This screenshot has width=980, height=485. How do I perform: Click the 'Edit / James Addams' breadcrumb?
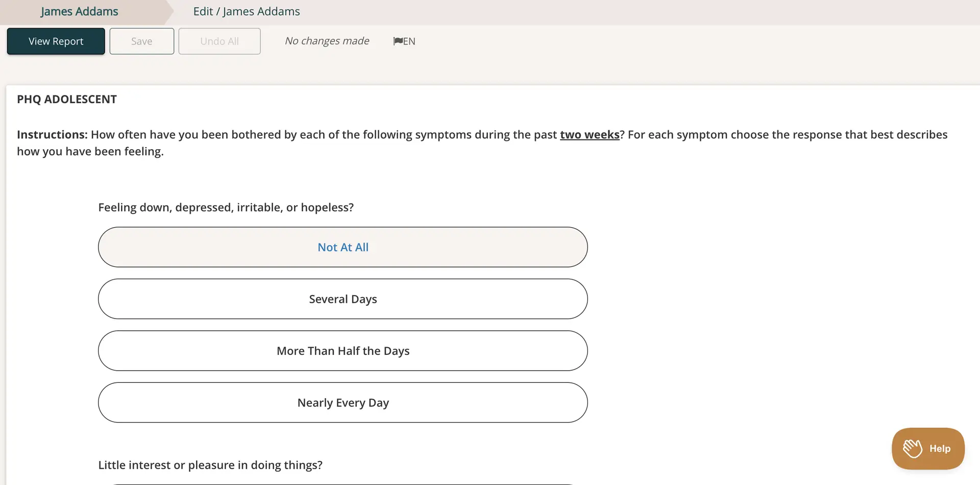click(247, 11)
